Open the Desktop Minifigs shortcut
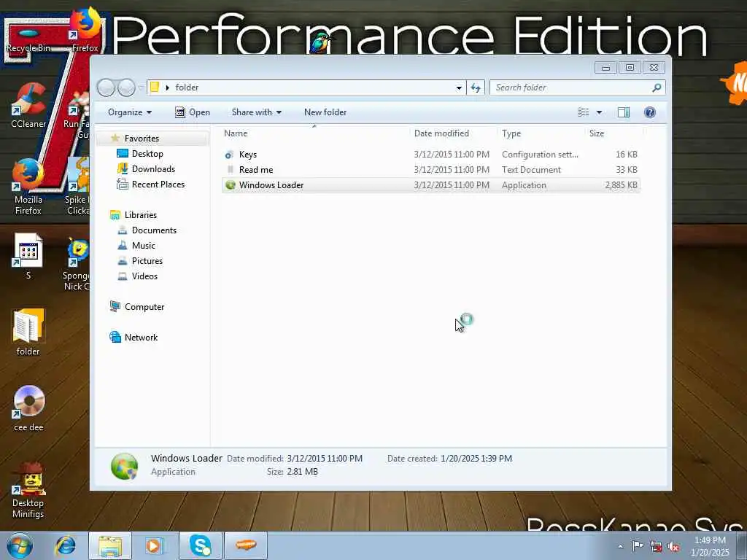The image size is (747, 560). click(x=28, y=491)
